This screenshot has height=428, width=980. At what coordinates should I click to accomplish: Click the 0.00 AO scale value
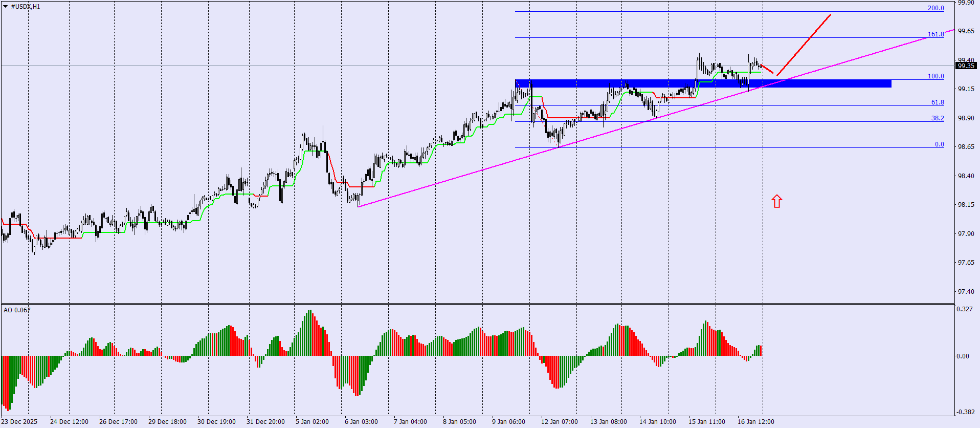click(x=963, y=356)
